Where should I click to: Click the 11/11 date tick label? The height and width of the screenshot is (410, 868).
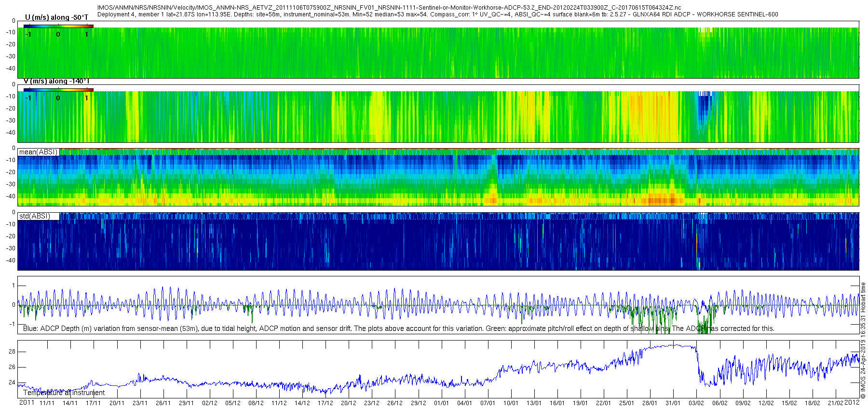47,403
